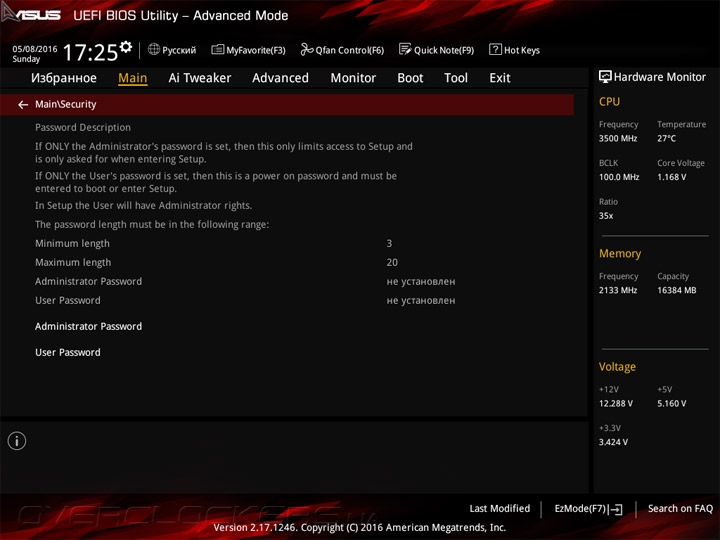Click the Quick Note pencil icon
The image size is (720, 540).
coord(405,49)
